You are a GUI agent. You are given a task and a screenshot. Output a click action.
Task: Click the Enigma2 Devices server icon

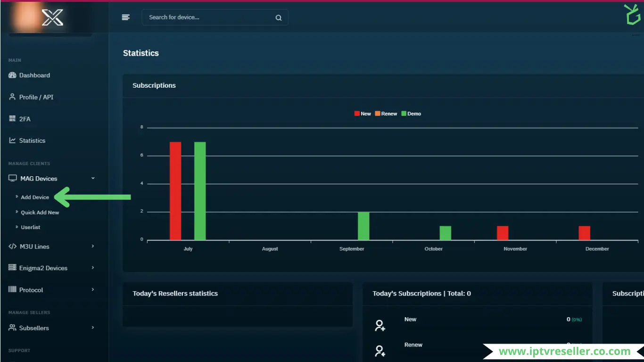[x=12, y=268]
